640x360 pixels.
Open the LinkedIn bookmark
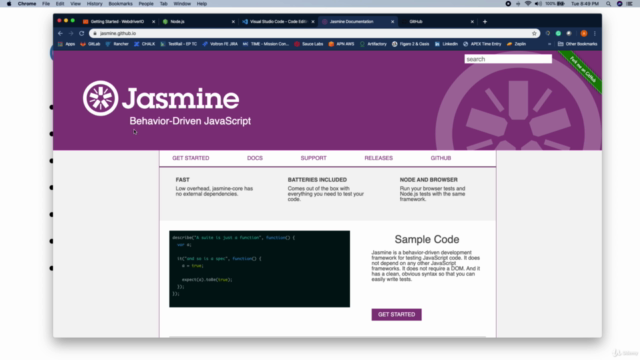pyautogui.click(x=446, y=44)
